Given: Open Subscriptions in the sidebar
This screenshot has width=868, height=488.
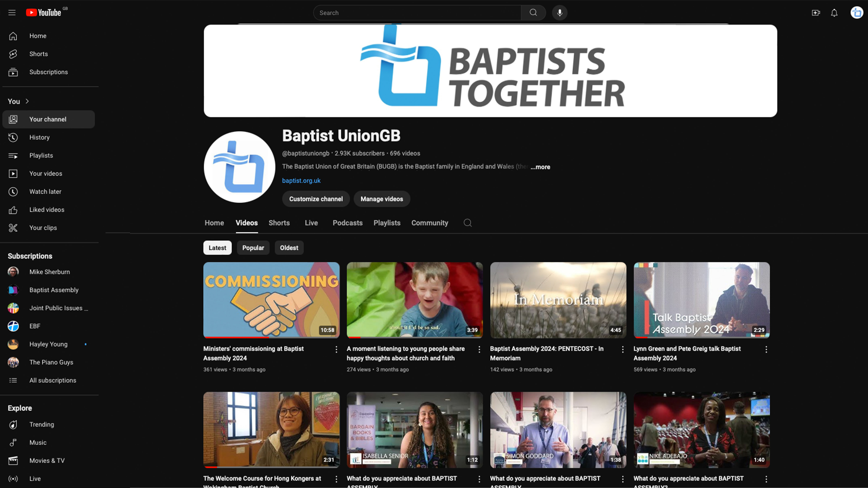Looking at the screenshot, I should (48, 72).
